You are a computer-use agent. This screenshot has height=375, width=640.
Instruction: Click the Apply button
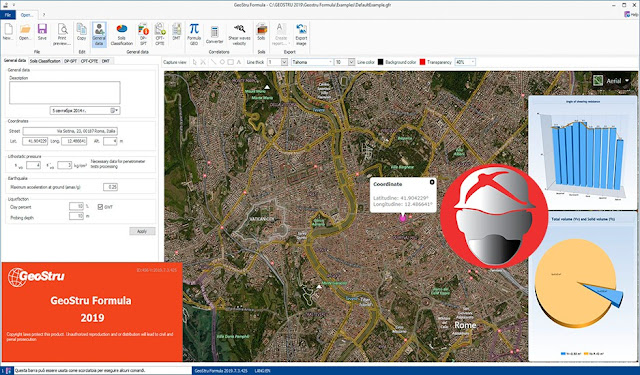[142, 231]
